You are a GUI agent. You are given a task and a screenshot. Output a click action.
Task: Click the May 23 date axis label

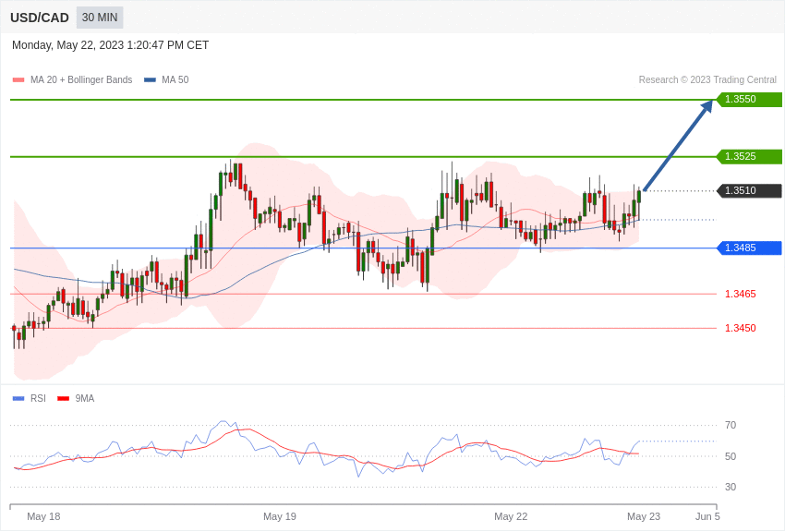[644, 516]
